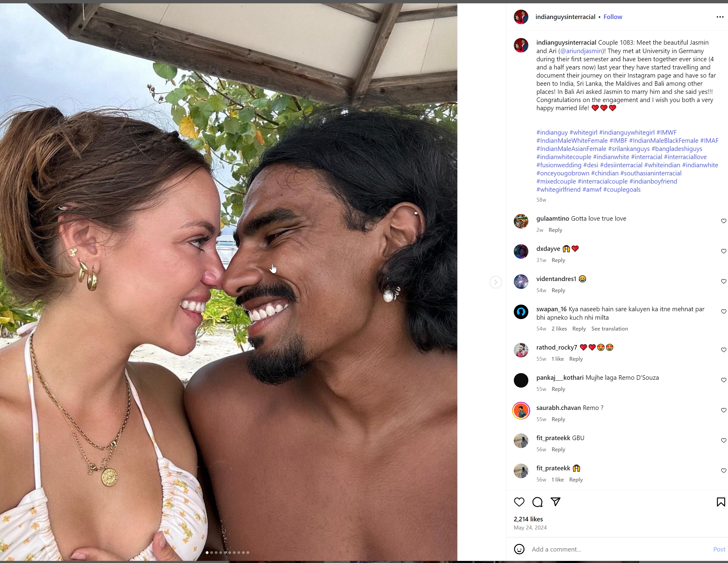Like swapan_16's comment
The width and height of the screenshot is (728, 563).
[x=723, y=312]
